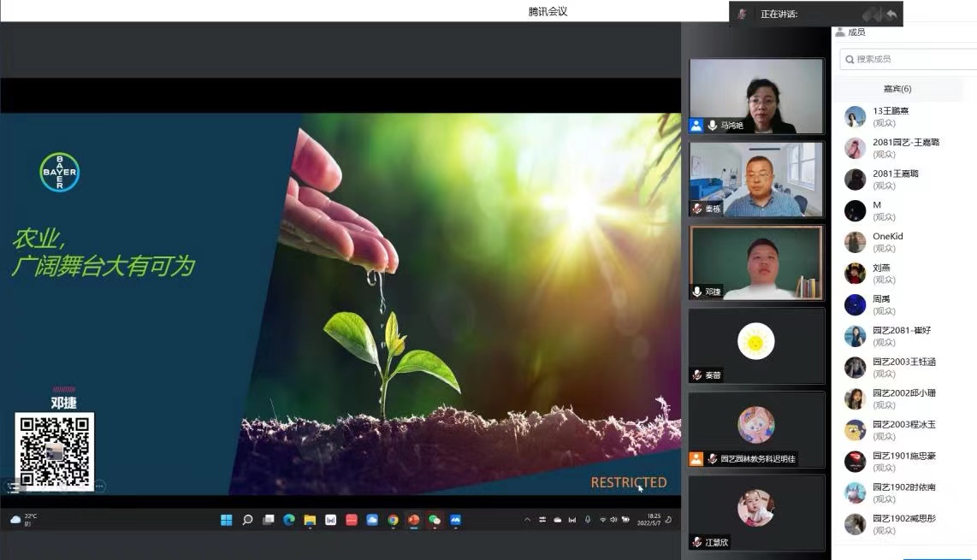Click the microphone icon on 邓捷's video
The height and width of the screenshot is (560, 977).
[x=697, y=292]
